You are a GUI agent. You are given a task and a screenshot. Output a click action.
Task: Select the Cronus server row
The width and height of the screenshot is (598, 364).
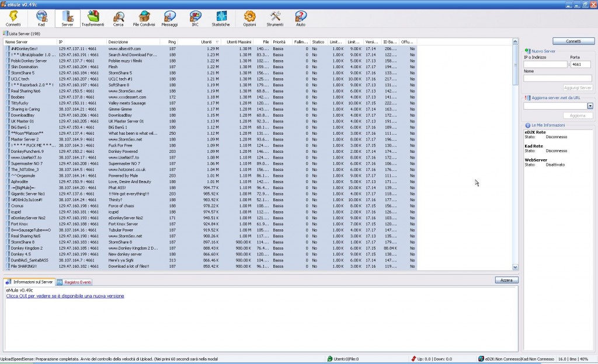pyautogui.click(x=210, y=206)
